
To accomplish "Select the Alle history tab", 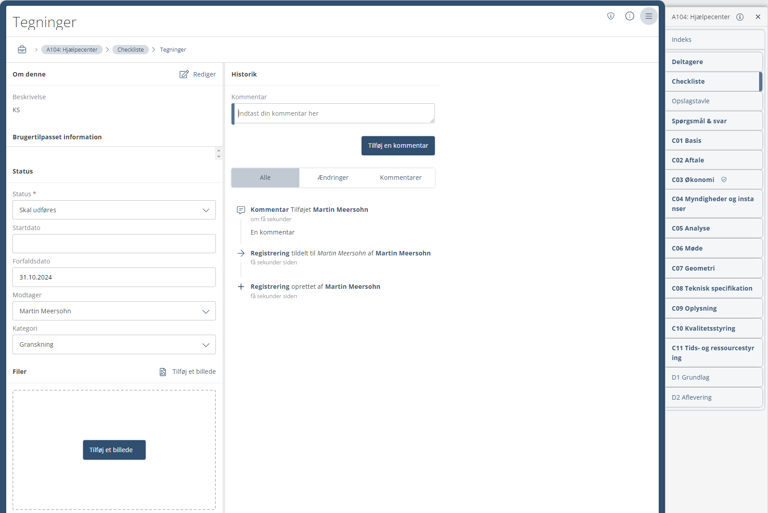I will pos(265,178).
